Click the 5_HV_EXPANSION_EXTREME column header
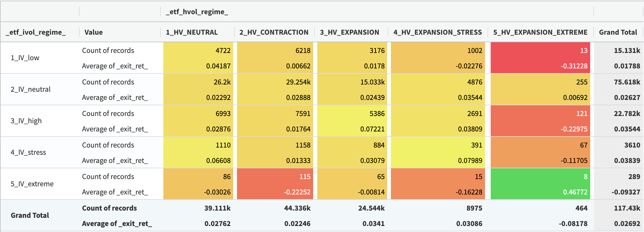Screen dimensions: 644x232 click(540, 32)
